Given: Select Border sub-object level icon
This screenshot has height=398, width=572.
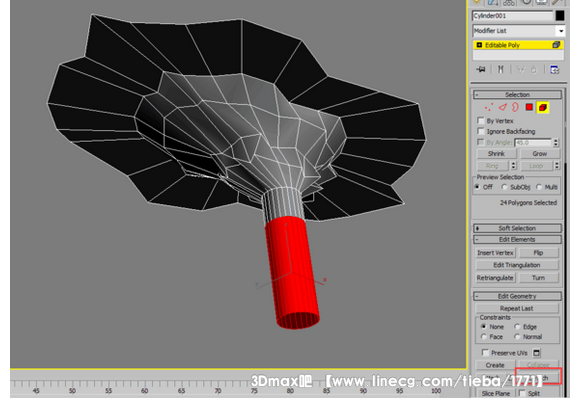Looking at the screenshot, I should pyautogui.click(x=515, y=107).
